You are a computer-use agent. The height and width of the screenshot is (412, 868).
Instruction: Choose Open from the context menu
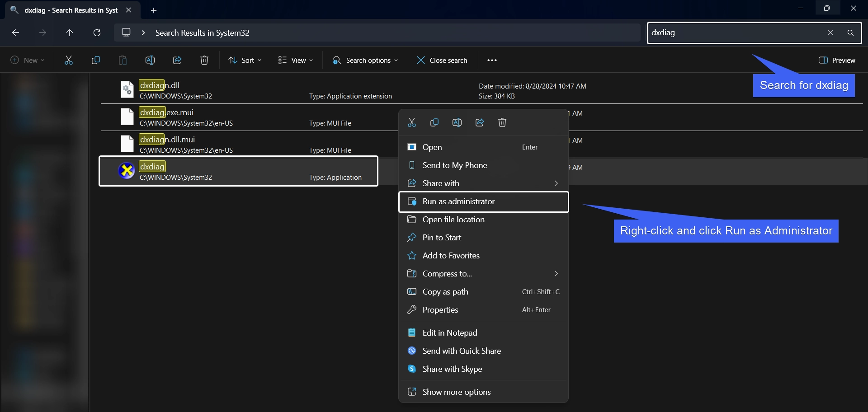click(483, 147)
